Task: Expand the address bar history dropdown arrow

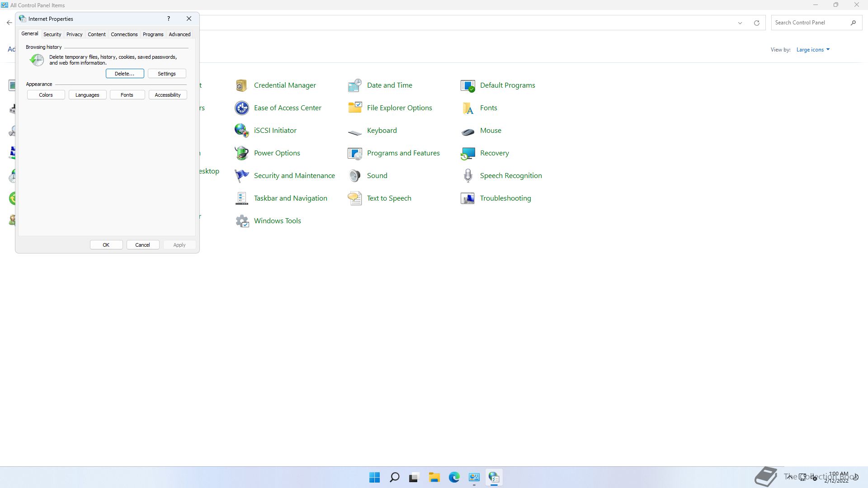Action: [740, 23]
